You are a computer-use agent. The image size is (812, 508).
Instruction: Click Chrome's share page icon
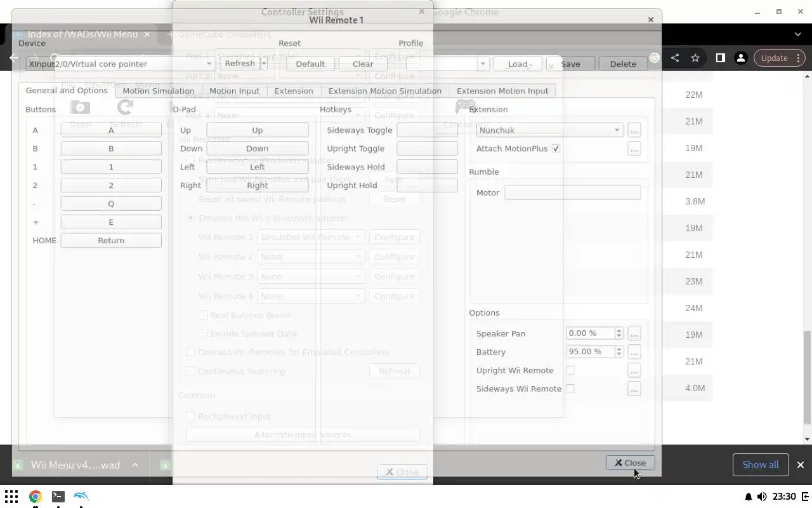(x=675, y=58)
